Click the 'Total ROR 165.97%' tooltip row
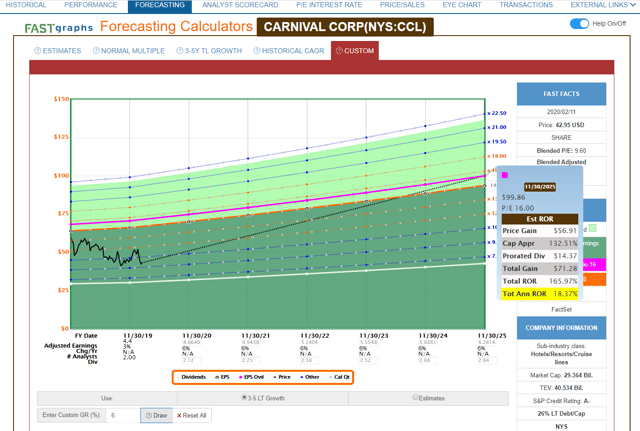 point(540,281)
